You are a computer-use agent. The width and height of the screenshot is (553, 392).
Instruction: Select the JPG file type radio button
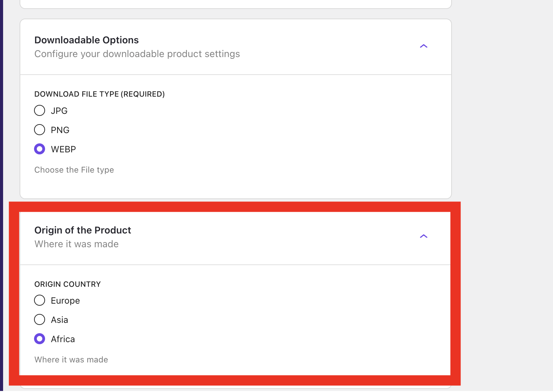pyautogui.click(x=40, y=110)
